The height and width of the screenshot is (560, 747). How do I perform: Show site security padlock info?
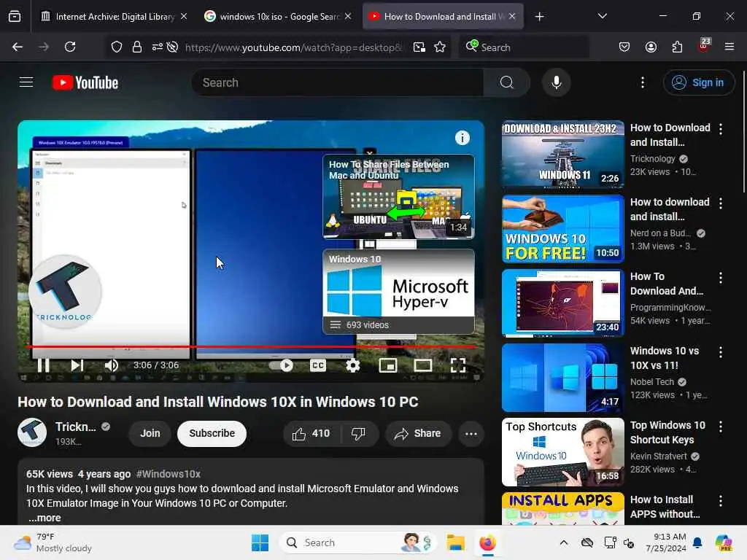[136, 47]
